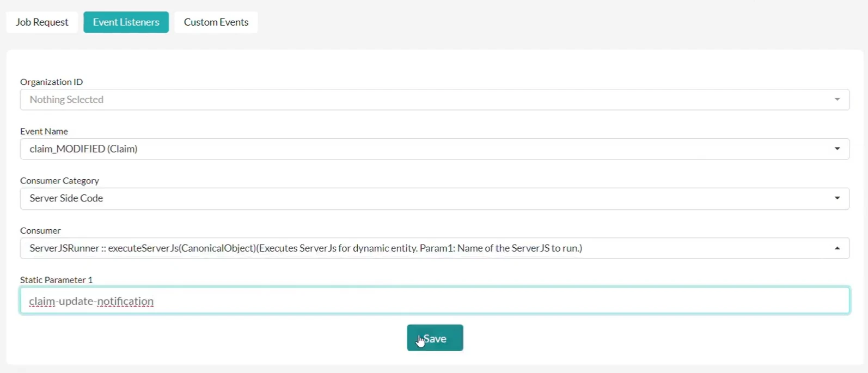Click the Organization ID field label
Screen dimensions: 868x373
52,82
